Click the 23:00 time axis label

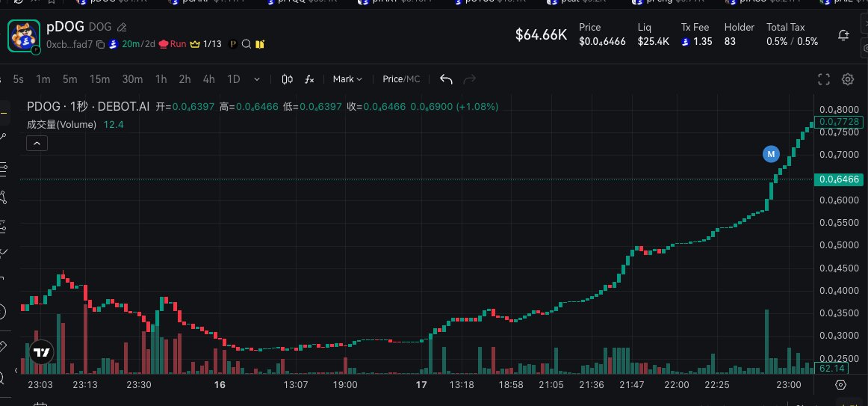click(x=788, y=384)
